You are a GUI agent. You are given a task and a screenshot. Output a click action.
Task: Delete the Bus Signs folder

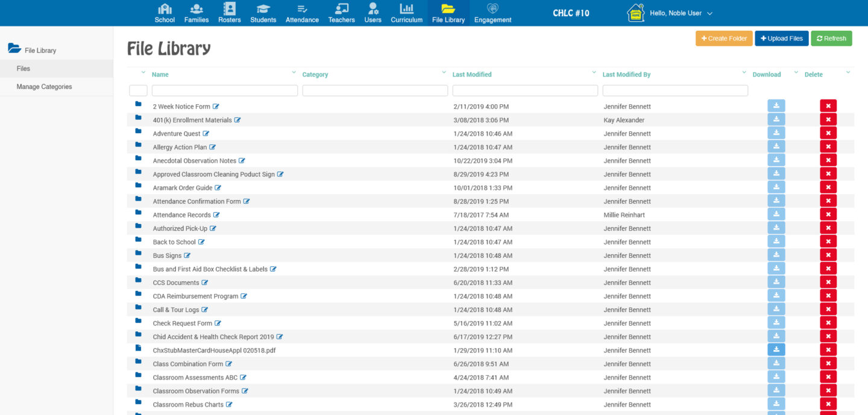(x=828, y=255)
